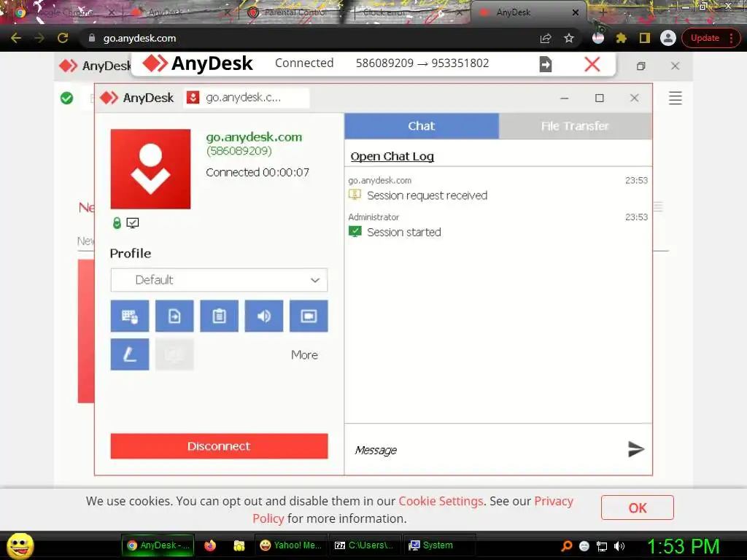
Task: Click the magnifier search tray icon
Action: 566,546
